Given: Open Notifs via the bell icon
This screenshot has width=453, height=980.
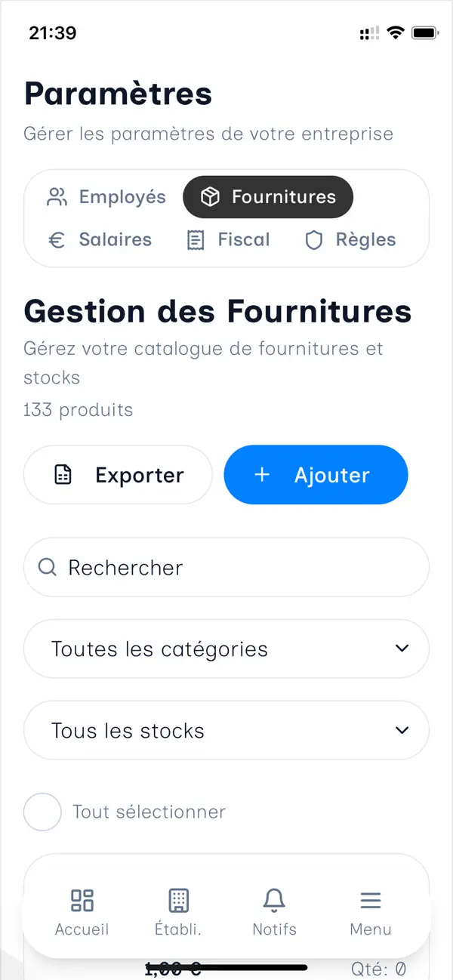Looking at the screenshot, I should click(274, 900).
